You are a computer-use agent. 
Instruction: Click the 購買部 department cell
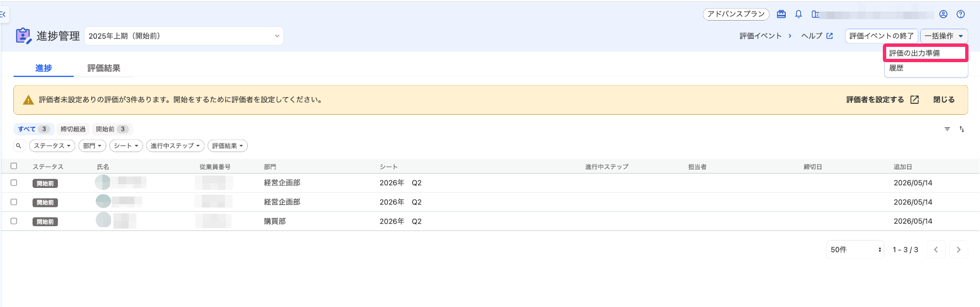[x=275, y=221]
